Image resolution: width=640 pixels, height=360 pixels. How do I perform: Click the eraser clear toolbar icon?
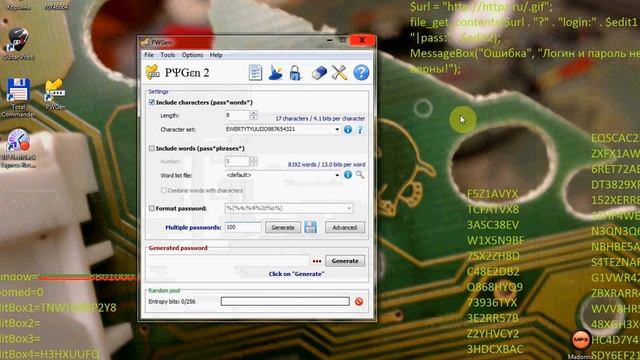click(x=319, y=73)
